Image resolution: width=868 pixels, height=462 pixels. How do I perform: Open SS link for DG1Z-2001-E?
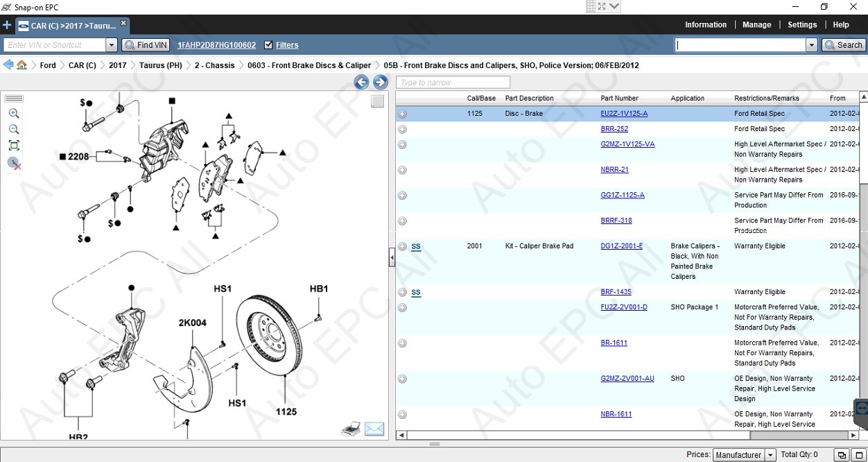click(416, 246)
